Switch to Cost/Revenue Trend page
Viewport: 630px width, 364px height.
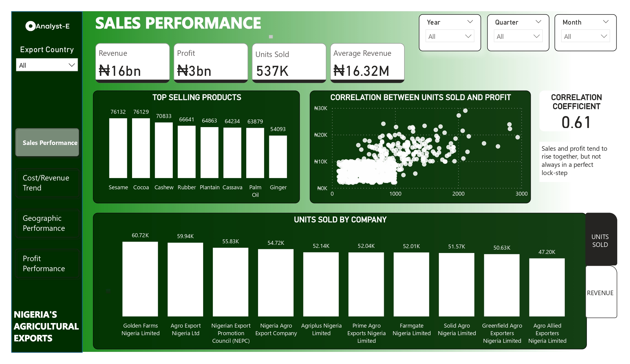[47, 183]
